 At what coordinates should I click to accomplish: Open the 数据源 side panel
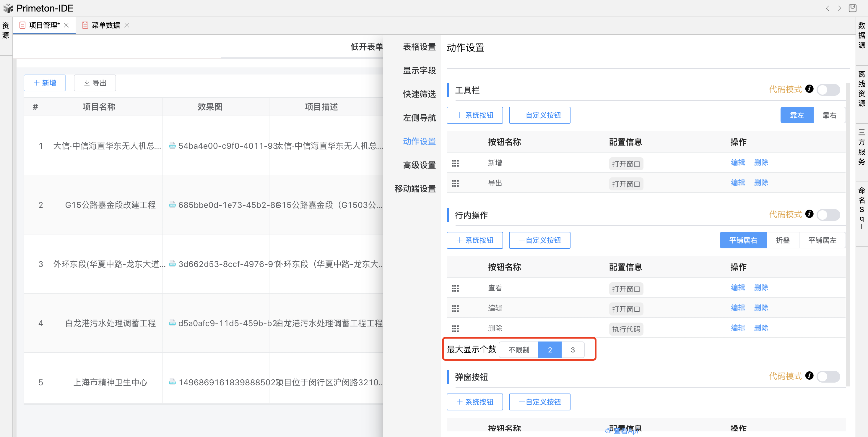[861, 35]
